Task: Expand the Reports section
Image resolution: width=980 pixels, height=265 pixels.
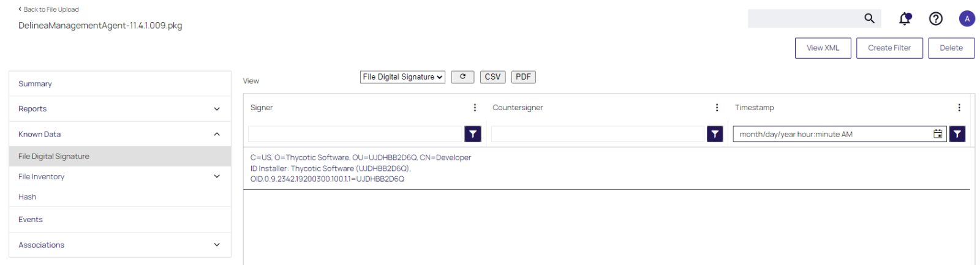Action: pyautogui.click(x=216, y=109)
